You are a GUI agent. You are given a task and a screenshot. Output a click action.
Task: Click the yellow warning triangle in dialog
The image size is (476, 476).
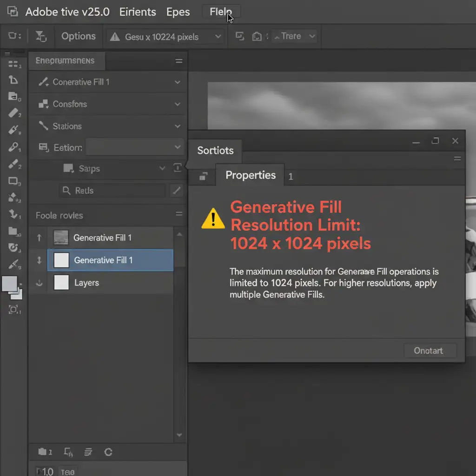[x=213, y=218]
